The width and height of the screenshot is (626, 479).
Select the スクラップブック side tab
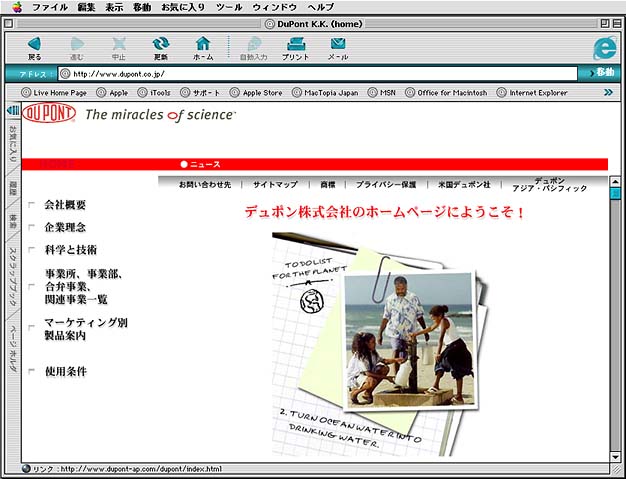(13, 277)
